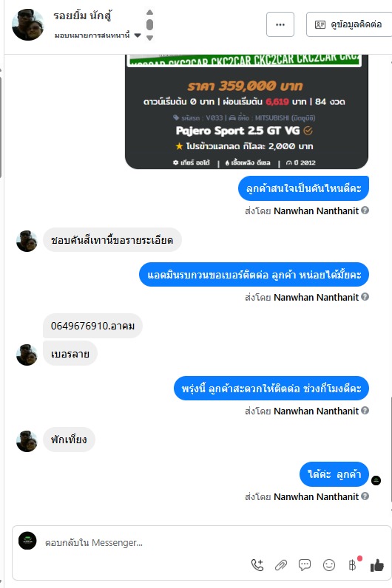The image size is (392, 588).
Task: Open the Pajero Sport car listing image
Action: (x=246, y=112)
